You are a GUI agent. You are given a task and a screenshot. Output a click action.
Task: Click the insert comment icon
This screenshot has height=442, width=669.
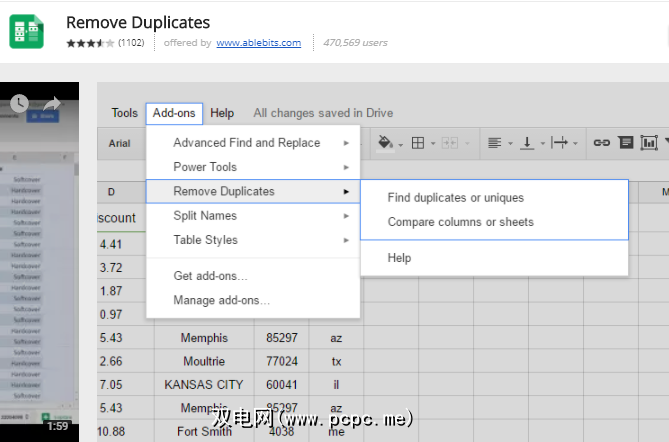(626, 143)
